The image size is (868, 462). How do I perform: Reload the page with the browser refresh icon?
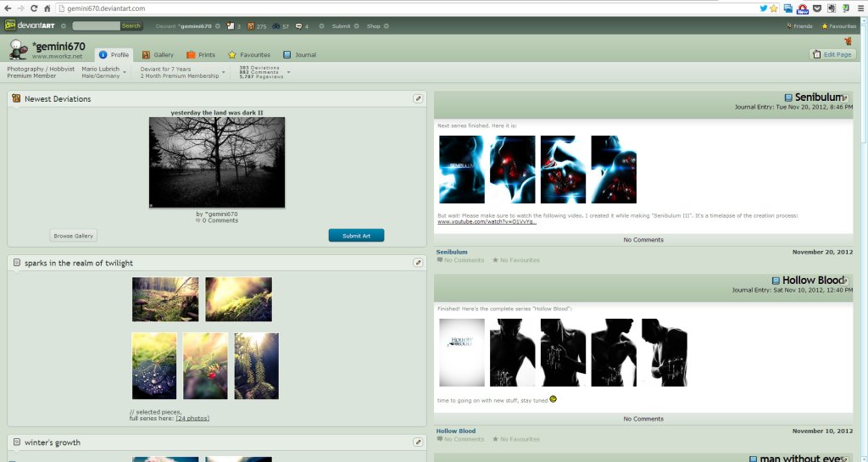coord(35,8)
